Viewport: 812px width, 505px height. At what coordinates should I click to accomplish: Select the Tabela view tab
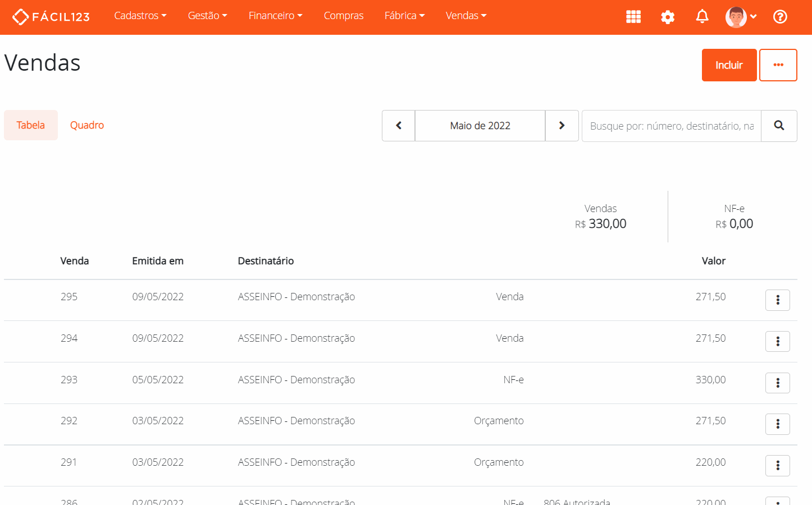31,125
